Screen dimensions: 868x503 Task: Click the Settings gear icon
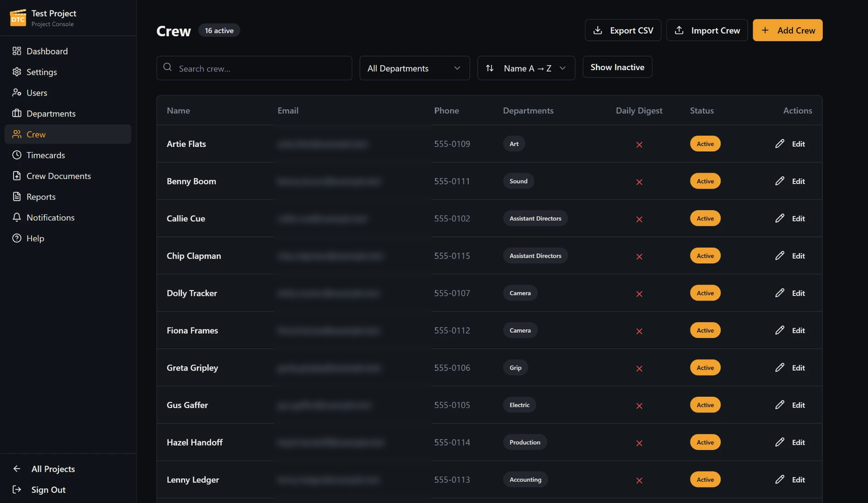pyautogui.click(x=17, y=72)
